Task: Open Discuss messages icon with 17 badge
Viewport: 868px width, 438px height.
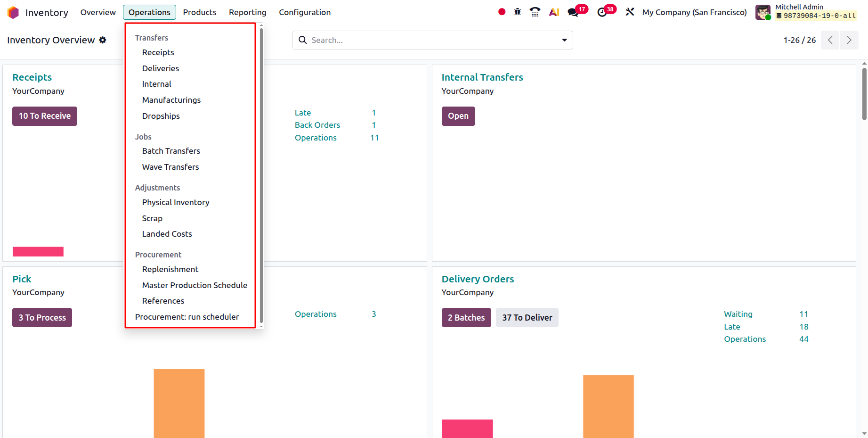Action: tap(573, 12)
